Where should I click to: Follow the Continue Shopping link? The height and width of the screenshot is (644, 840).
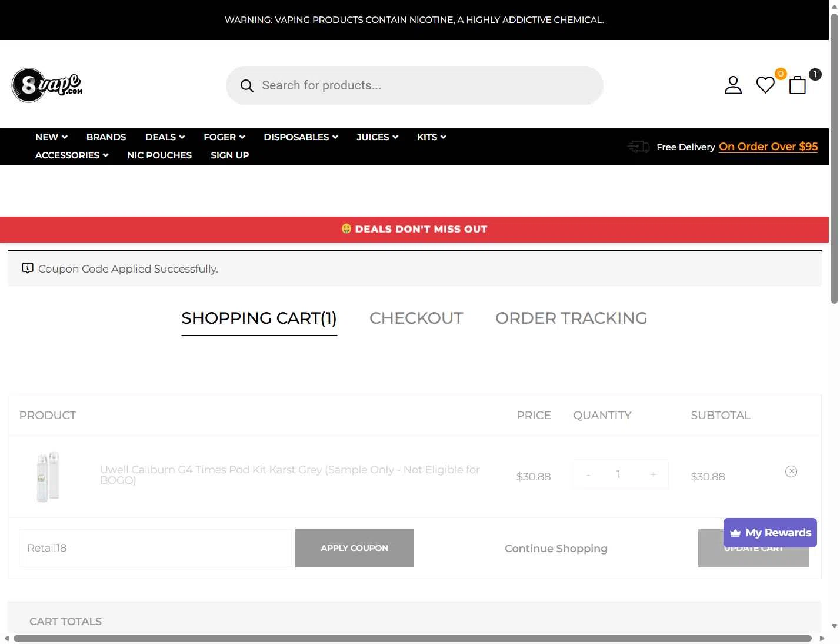click(556, 548)
